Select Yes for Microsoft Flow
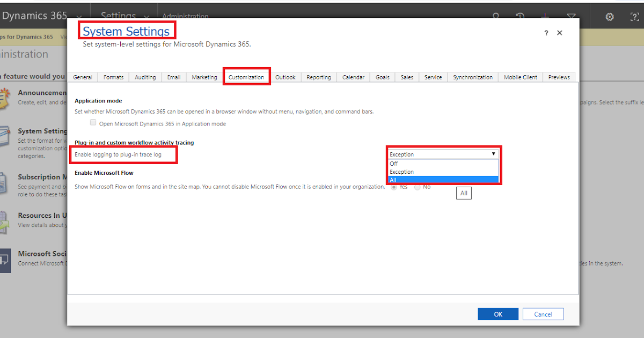644x338 pixels. [393, 186]
